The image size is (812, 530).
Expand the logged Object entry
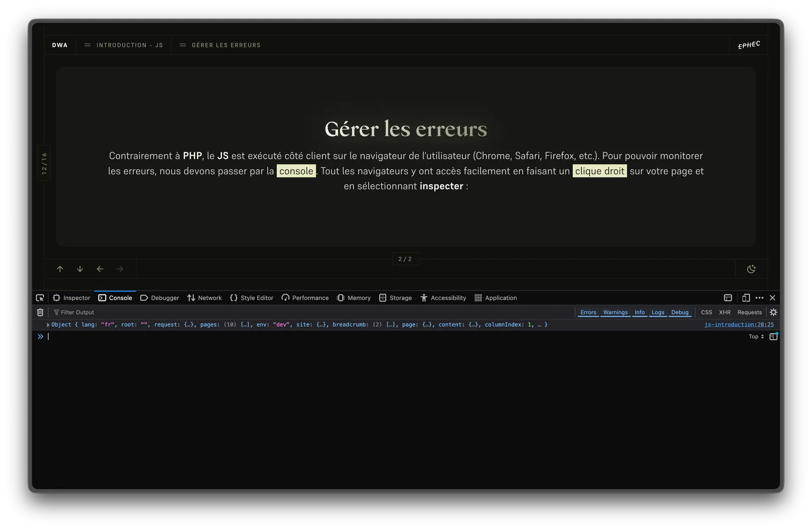tap(48, 325)
